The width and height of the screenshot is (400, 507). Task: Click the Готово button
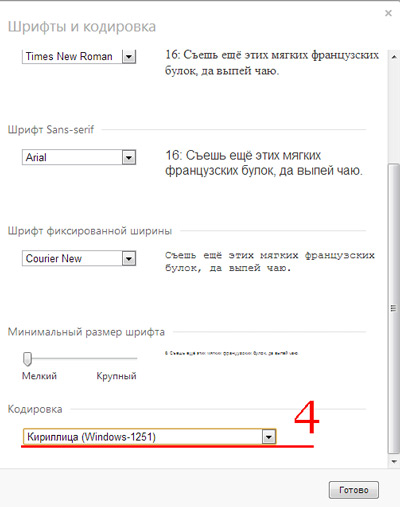pos(354,490)
